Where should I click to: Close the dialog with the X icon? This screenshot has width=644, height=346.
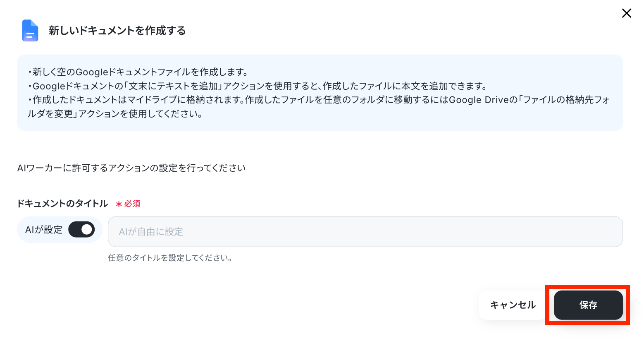627,13
